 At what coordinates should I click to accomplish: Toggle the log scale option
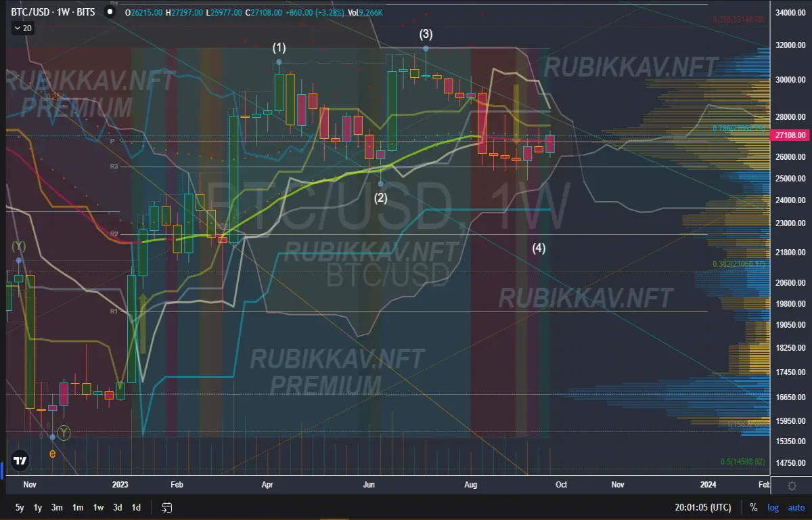[773, 507]
